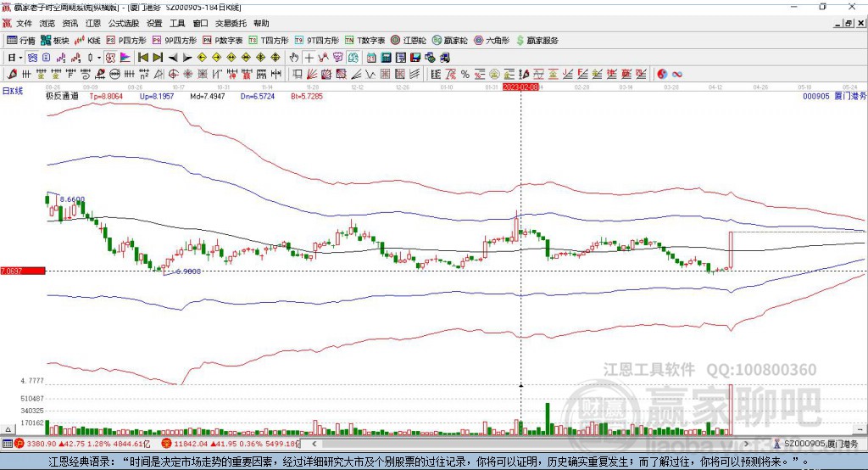
Task: Click the red 7.0697 price label
Action: (x=23, y=271)
